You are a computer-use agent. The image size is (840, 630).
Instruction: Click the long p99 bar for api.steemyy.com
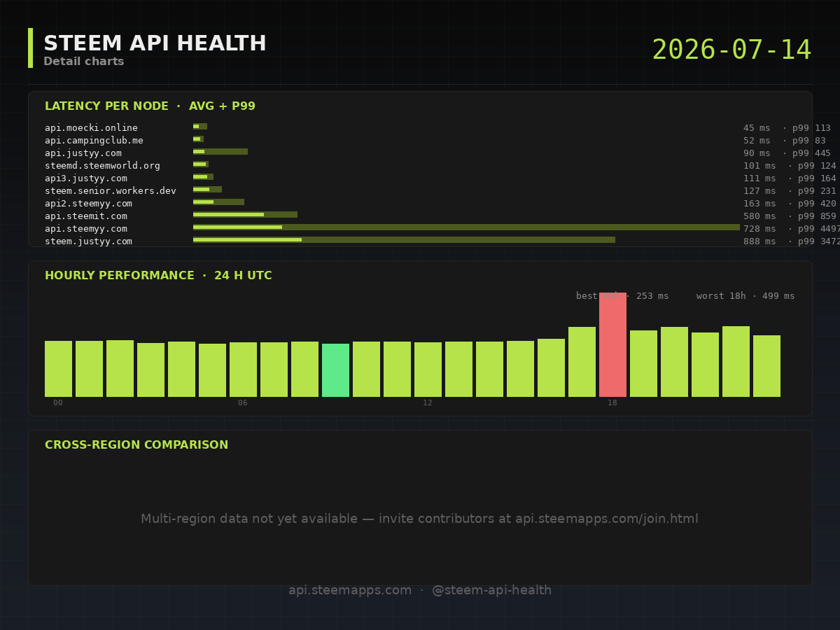coord(466,227)
